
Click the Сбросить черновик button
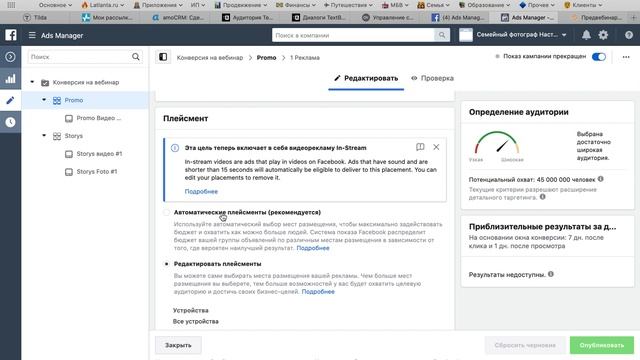(525, 345)
